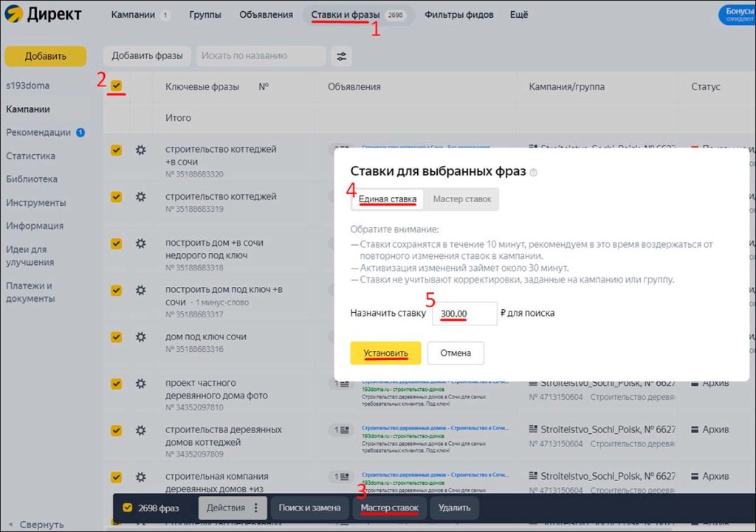This screenshot has width=756, height=532.
Task: Click ads count icon in row № 34352097810
Action: click(341, 384)
